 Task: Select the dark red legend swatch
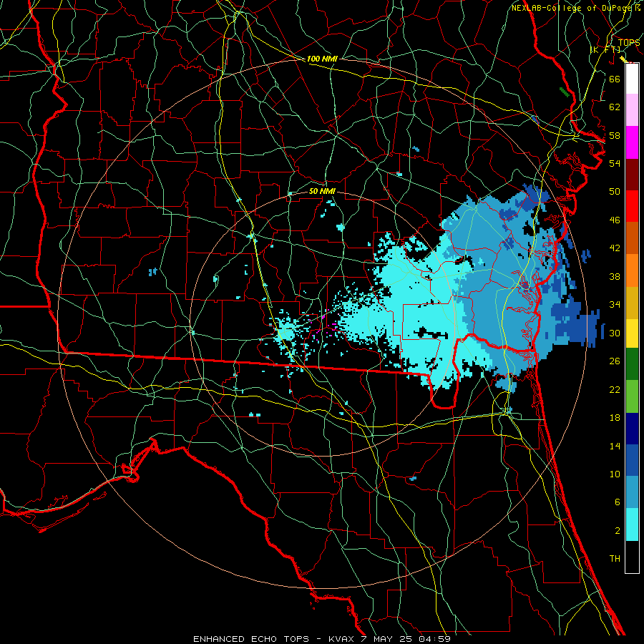coord(632,175)
